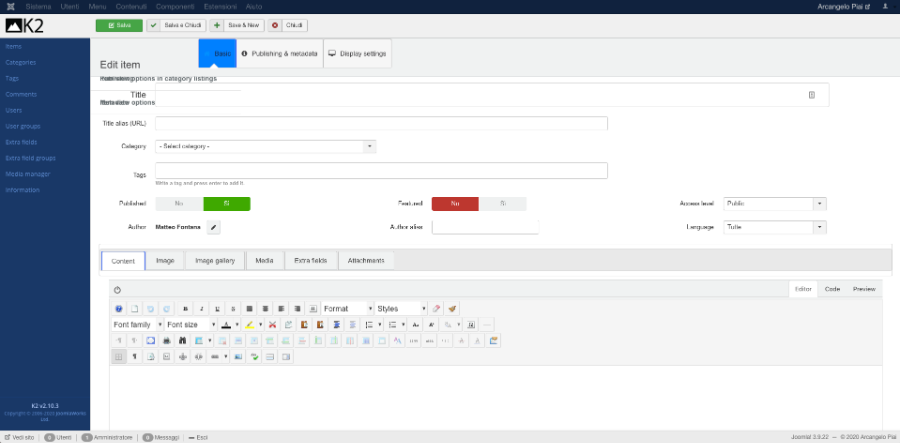Switch to the Image gallery tab
The width and height of the screenshot is (900, 443).
tap(215, 261)
